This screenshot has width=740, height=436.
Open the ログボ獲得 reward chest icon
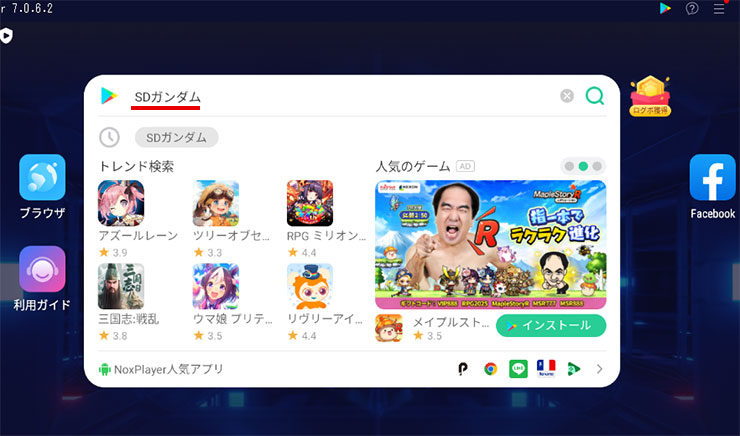650,97
